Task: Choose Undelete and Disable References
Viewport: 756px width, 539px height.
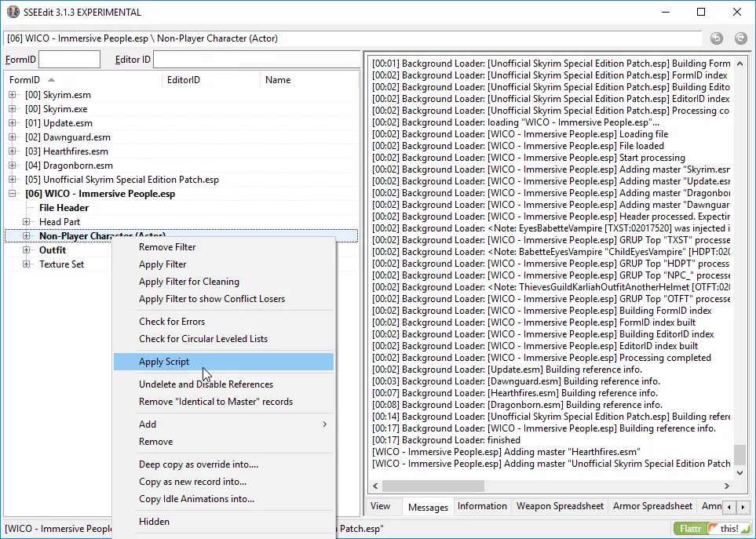Action: tap(224, 384)
